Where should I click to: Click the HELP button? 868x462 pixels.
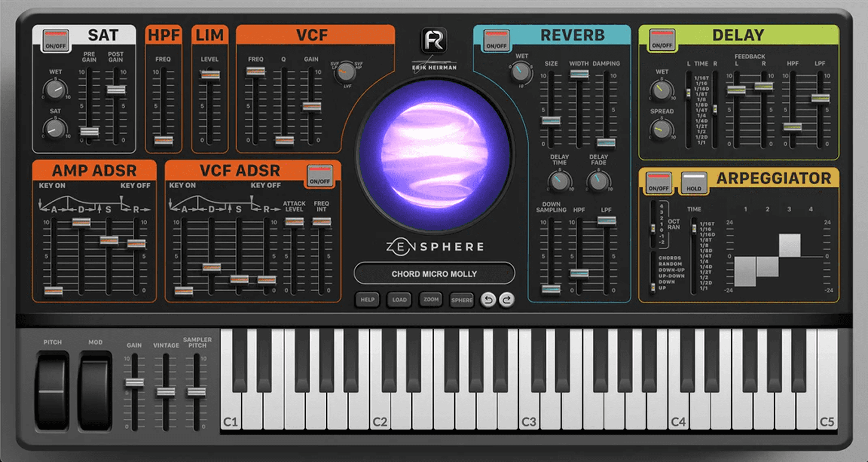(367, 299)
